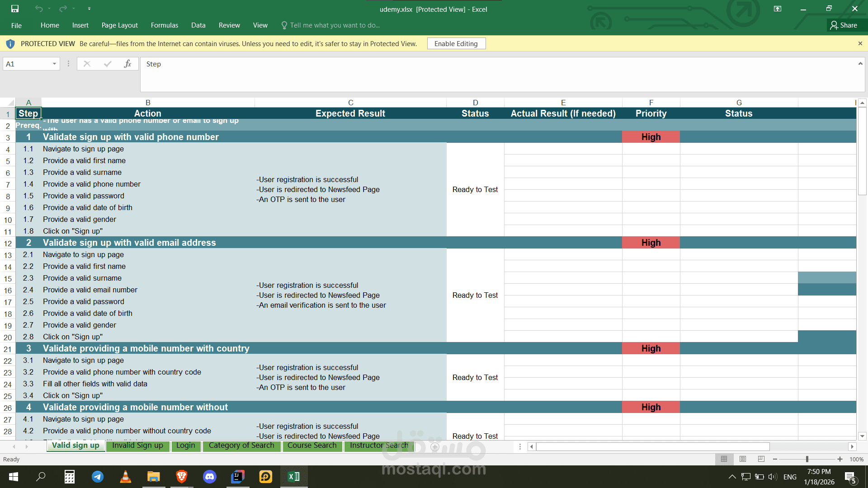Open the Review ribbon tab
868x488 pixels.
229,25
